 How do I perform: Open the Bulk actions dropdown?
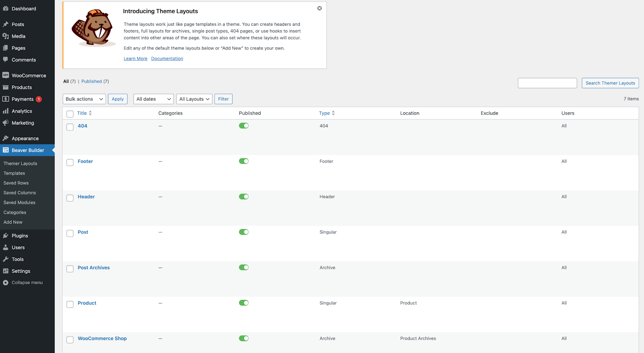(x=85, y=99)
